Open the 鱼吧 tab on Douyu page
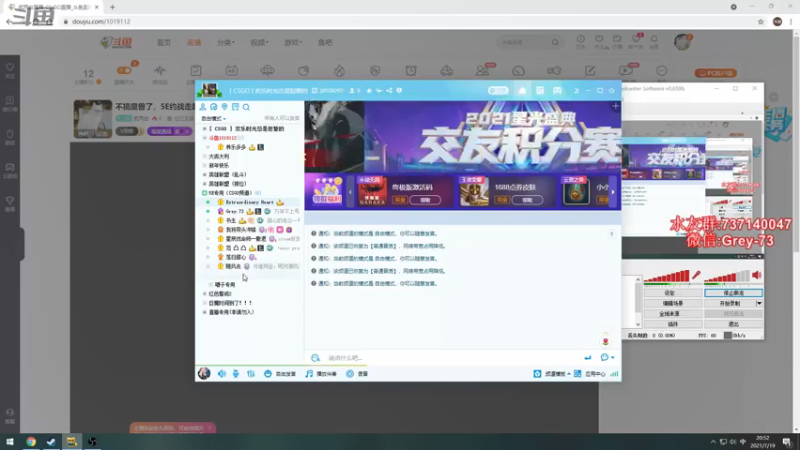Image resolution: width=800 pixels, height=450 pixels. 325,42
